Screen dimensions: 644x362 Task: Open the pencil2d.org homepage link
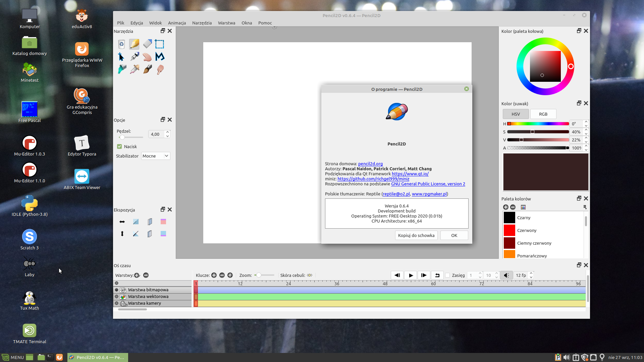click(370, 164)
